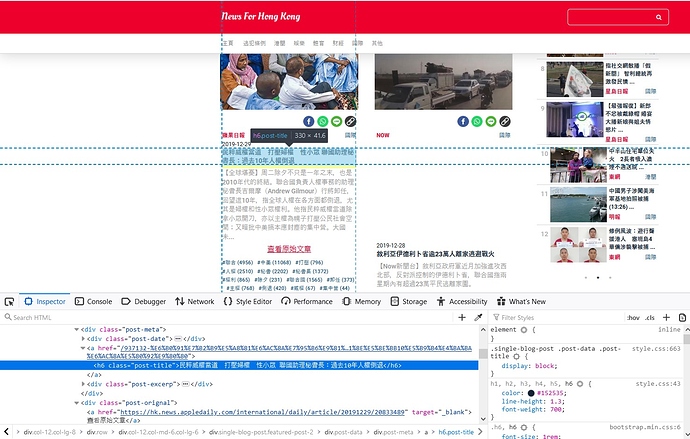Image resolution: width=690 pixels, height=439 pixels.
Task: Open the Style Editor tab
Action: [x=248, y=302]
